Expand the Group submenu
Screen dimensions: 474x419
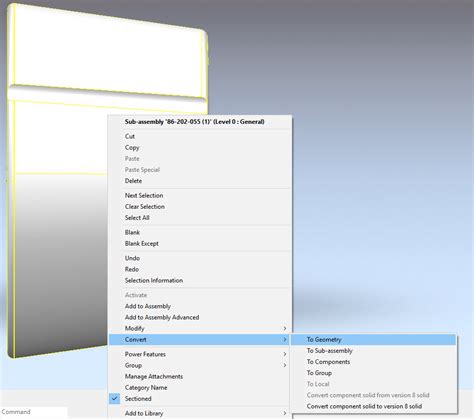click(x=200, y=365)
